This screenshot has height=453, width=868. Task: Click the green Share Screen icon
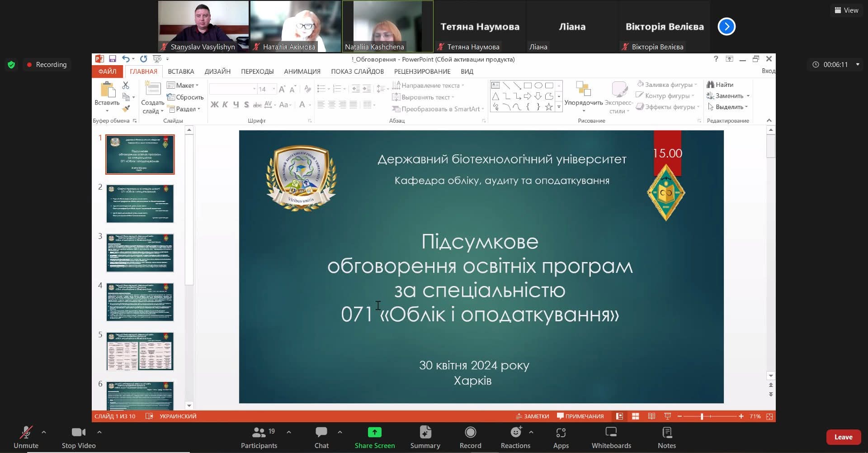(374, 432)
